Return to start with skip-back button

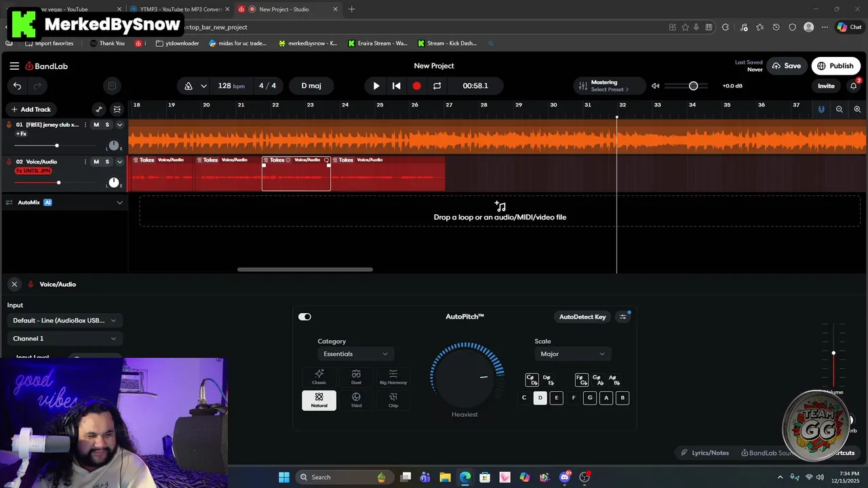[x=397, y=86]
